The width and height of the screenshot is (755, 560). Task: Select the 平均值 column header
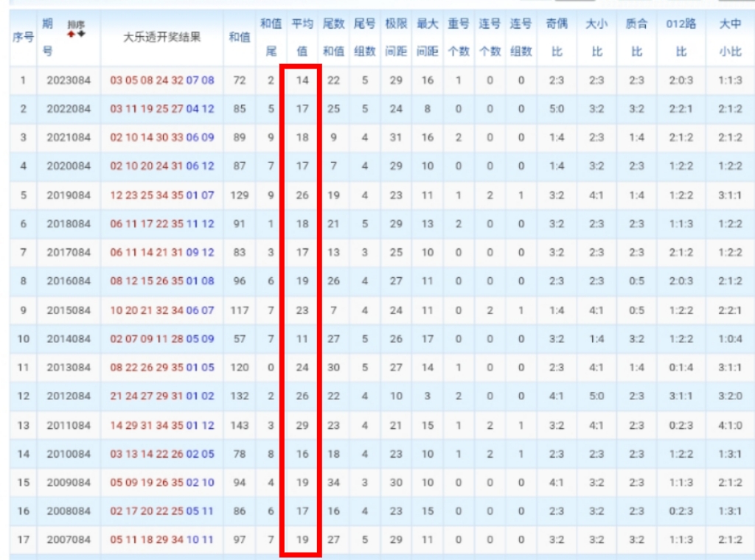click(x=302, y=37)
